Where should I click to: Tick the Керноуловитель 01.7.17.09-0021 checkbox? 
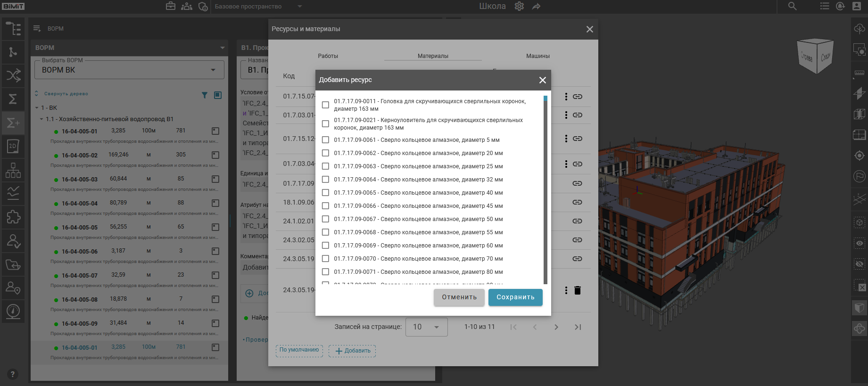pyautogui.click(x=325, y=124)
